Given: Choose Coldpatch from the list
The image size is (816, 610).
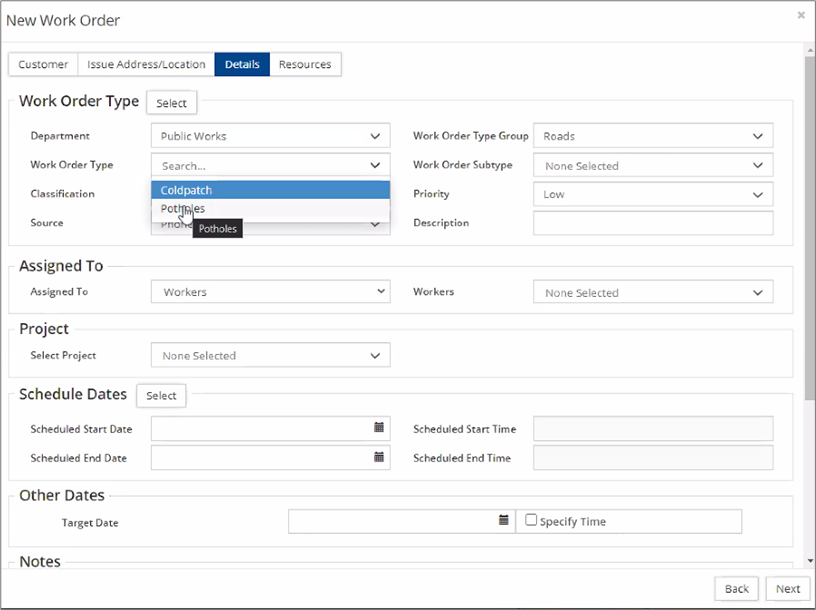Looking at the screenshot, I should pos(270,190).
